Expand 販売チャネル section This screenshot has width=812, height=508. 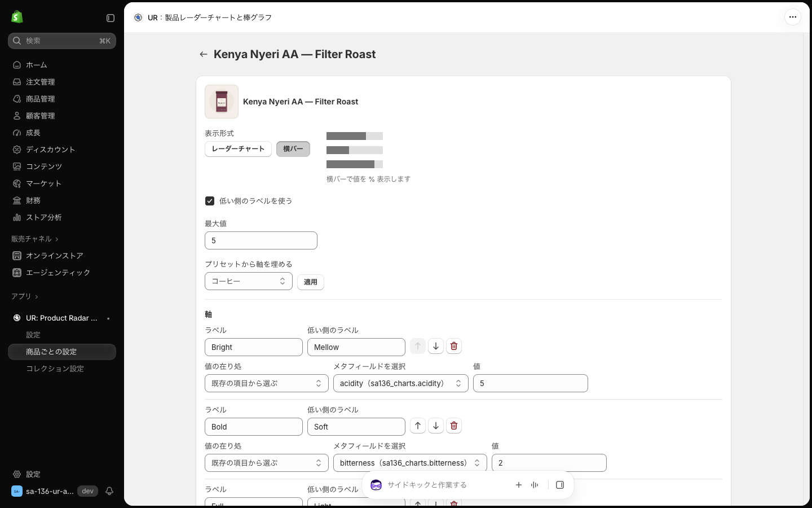(x=35, y=239)
